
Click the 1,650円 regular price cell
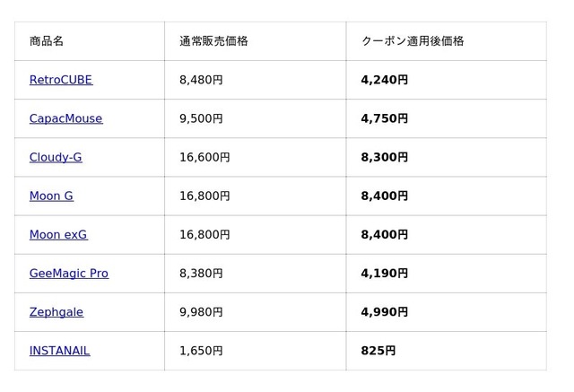pos(201,351)
